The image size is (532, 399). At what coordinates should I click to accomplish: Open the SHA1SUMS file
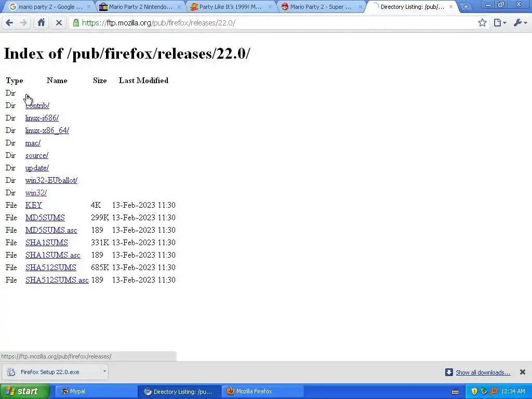pyautogui.click(x=47, y=243)
